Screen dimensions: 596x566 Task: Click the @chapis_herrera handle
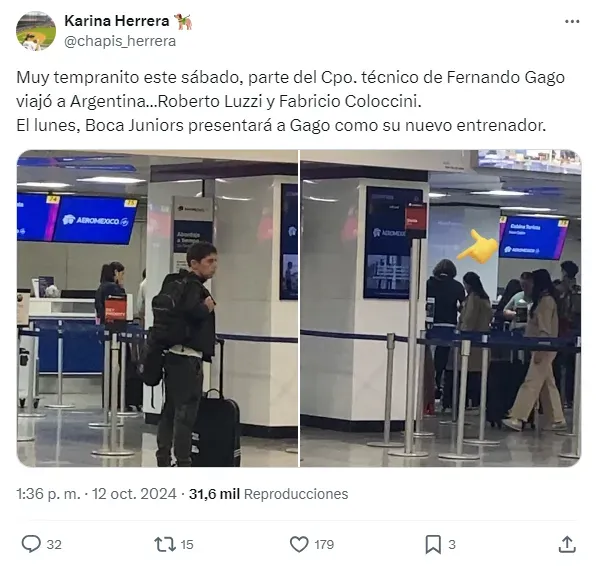coord(120,41)
